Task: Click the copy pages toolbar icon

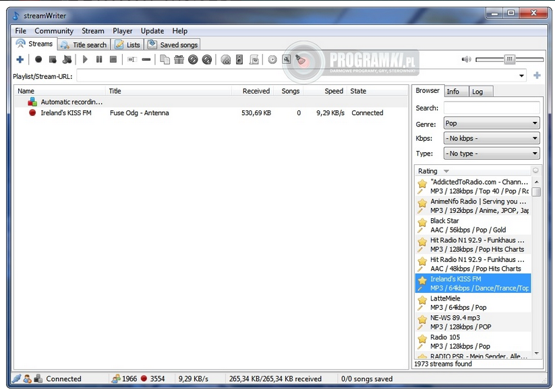Action: [x=165, y=59]
